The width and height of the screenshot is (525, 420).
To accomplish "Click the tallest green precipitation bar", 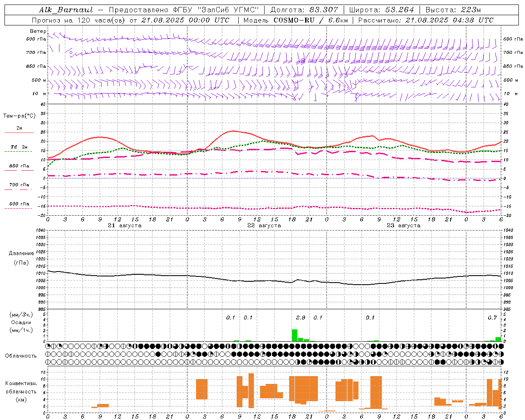I will pyautogui.click(x=294, y=335).
